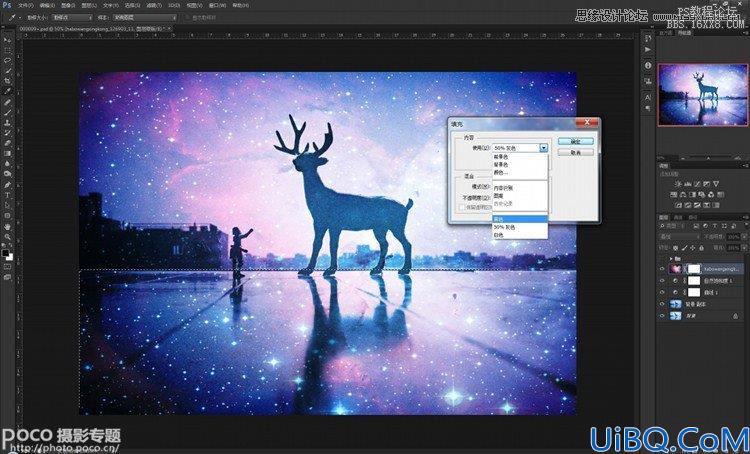Choose 前景色 in the fill dropdown list
This screenshot has width=750, height=454.
pyautogui.click(x=519, y=156)
